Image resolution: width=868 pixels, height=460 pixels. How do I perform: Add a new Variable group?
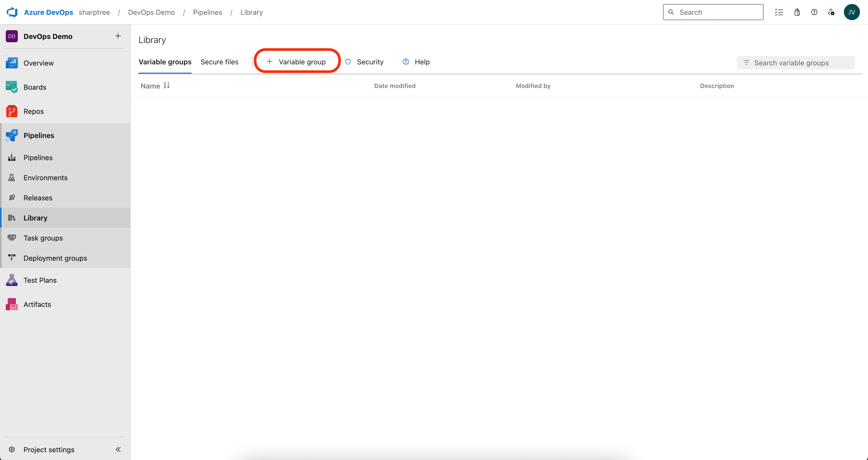point(296,62)
